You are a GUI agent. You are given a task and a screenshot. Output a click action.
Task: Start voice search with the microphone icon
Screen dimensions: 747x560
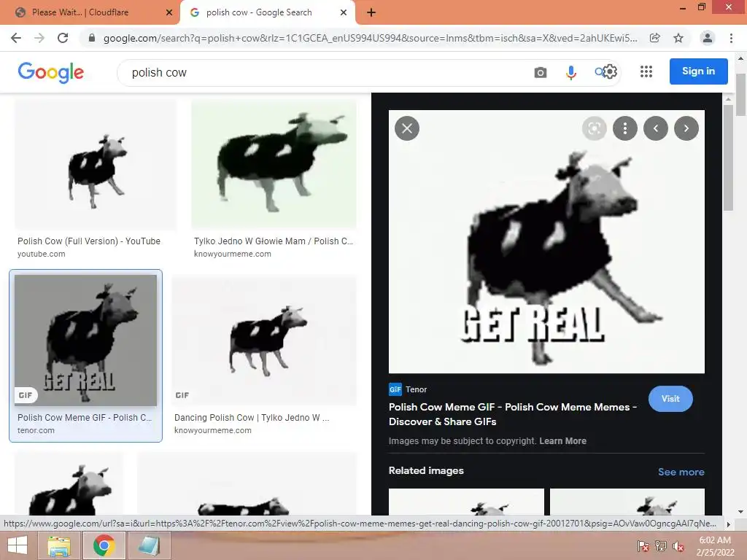570,72
